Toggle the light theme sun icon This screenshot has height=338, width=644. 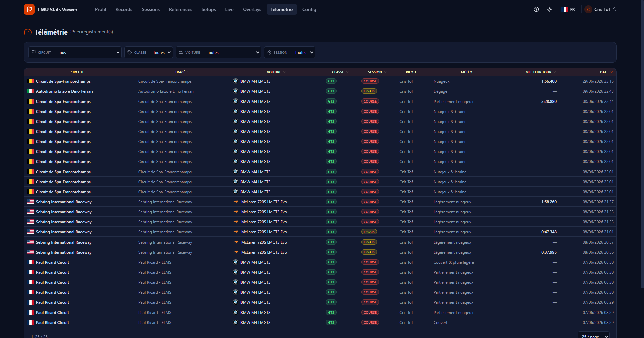(x=550, y=9)
